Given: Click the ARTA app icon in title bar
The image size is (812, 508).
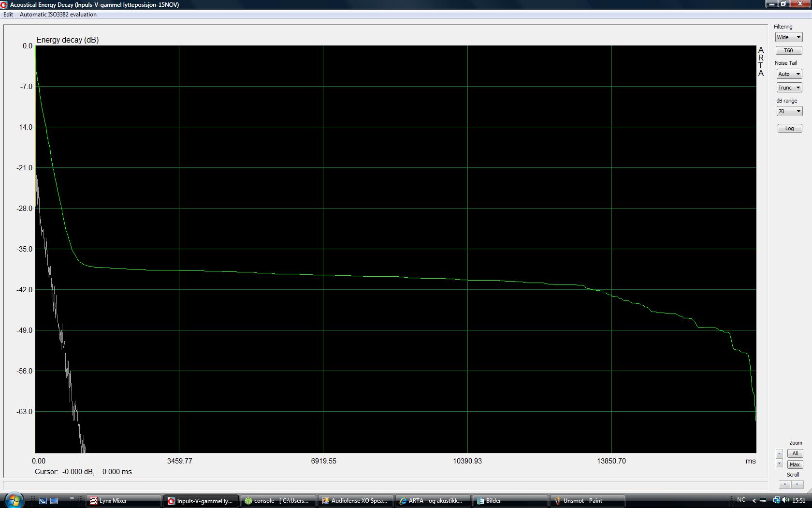Looking at the screenshot, I should click(x=4, y=4).
